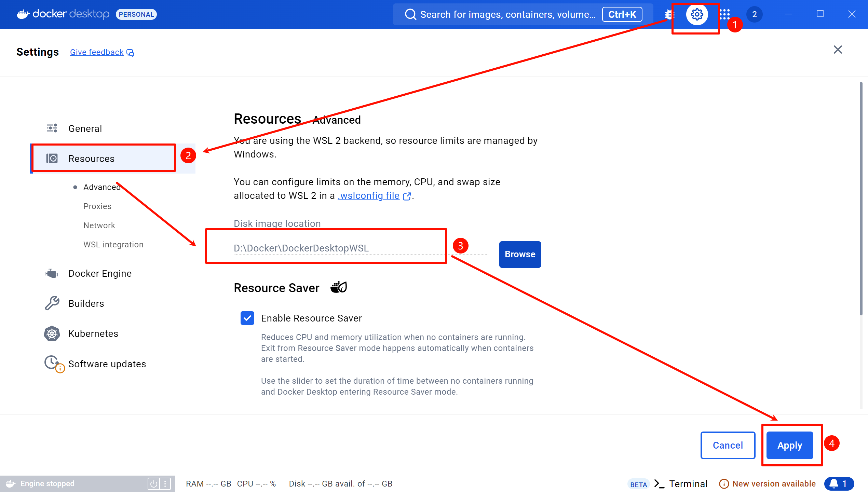Viewport: 868px width, 492px height.
Task: Click the Browse button
Action: 520,254
